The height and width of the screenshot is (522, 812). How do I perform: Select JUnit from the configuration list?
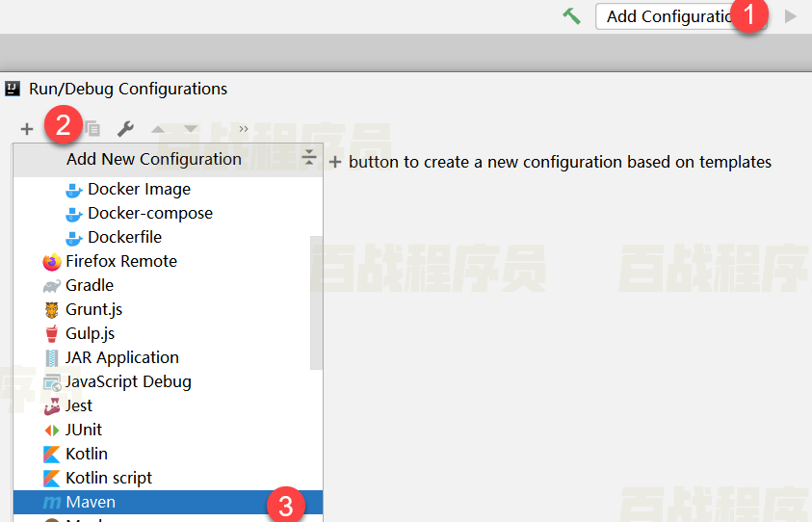pos(169,430)
